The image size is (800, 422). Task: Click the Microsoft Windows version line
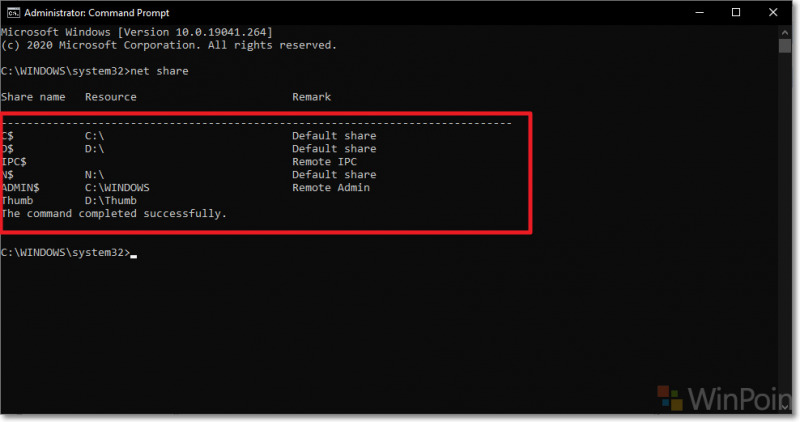point(137,32)
